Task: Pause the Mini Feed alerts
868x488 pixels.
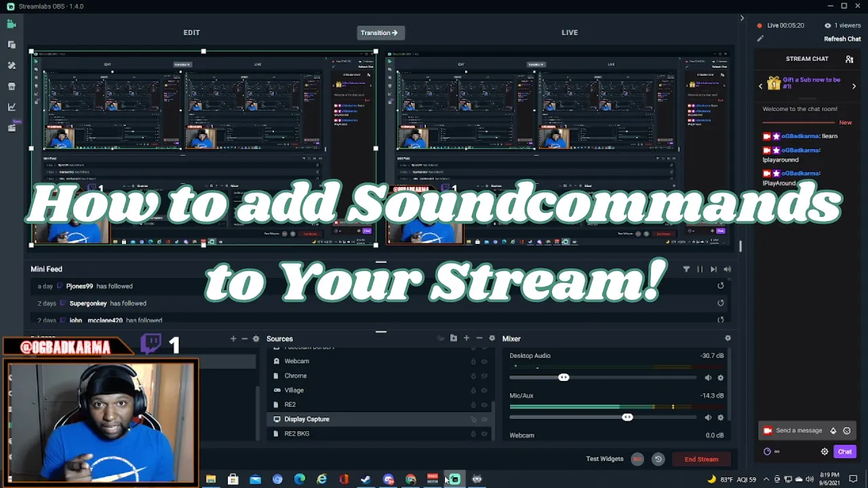Action: [x=700, y=269]
